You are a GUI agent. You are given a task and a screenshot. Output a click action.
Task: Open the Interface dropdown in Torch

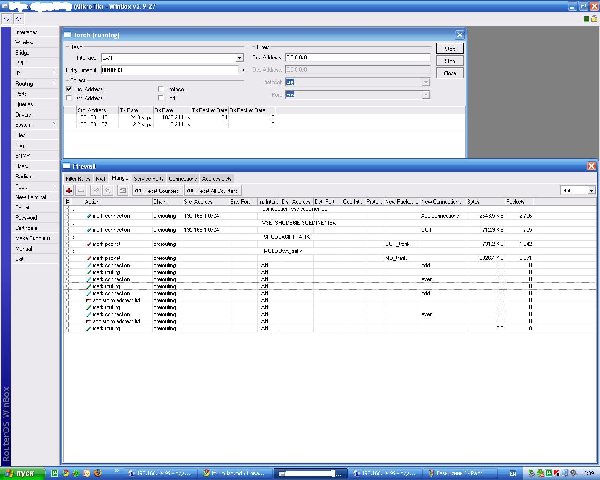pos(240,59)
